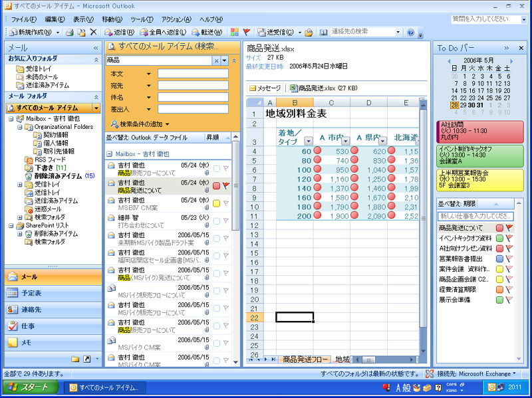Clear the 商品 search with the X button

tap(216, 60)
